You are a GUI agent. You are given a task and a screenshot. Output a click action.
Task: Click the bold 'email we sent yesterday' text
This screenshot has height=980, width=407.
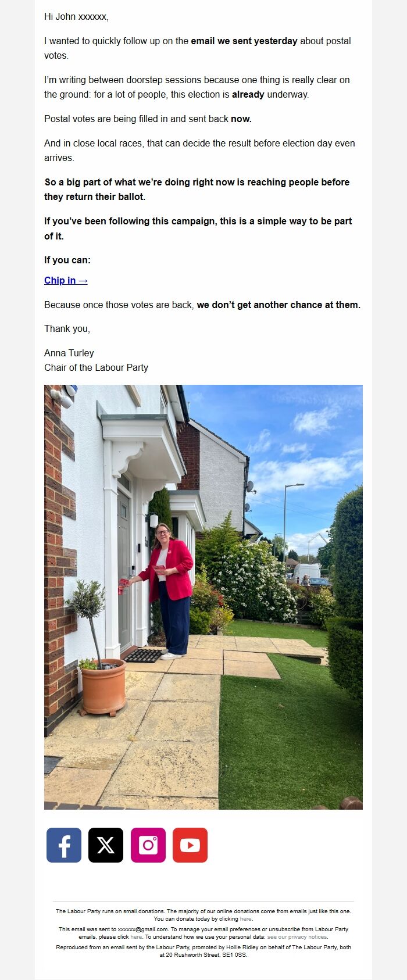244,41
